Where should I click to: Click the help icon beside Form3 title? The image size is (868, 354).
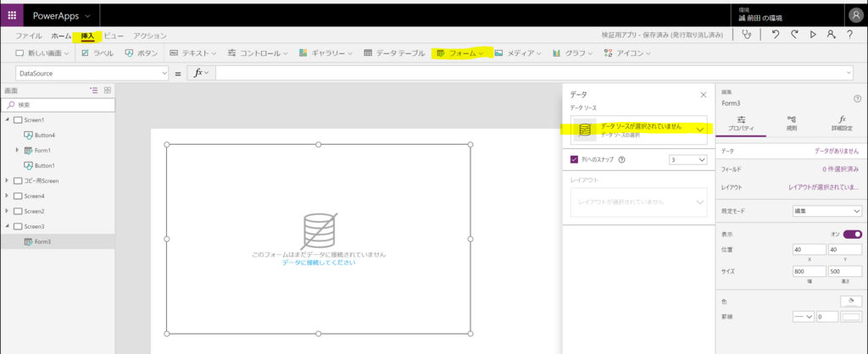[858, 98]
